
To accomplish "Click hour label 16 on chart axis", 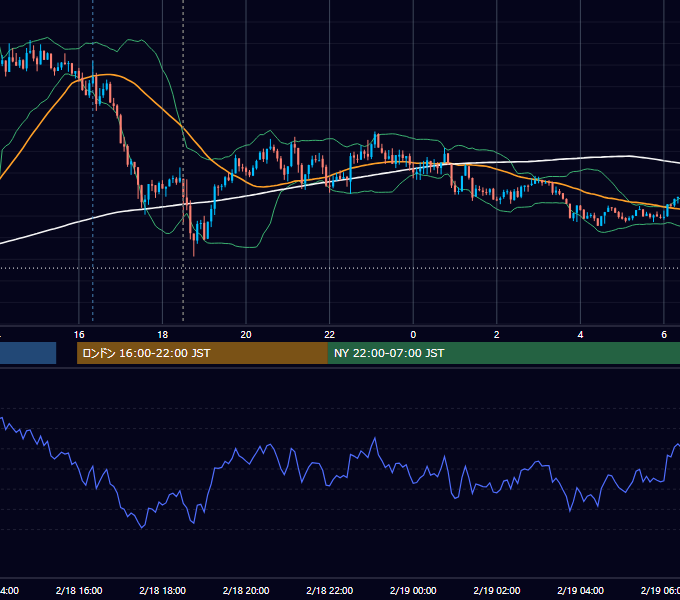I will point(79,335).
